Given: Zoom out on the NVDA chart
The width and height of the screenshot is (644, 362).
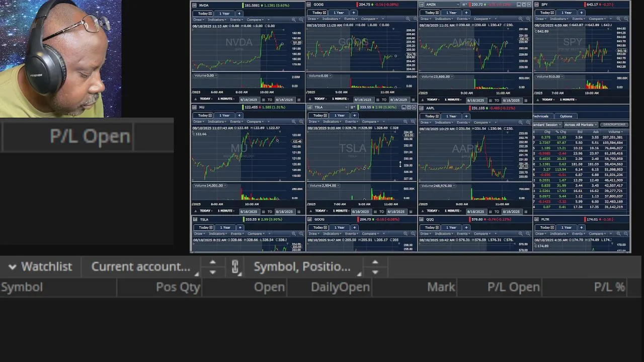Looking at the screenshot, I should (x=301, y=20).
